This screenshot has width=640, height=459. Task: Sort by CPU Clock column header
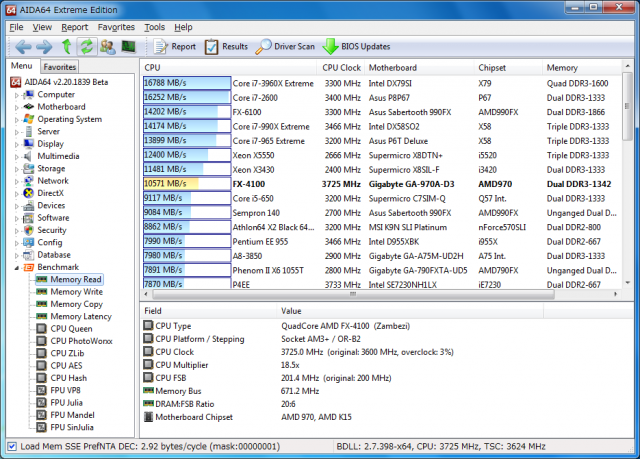coord(341,68)
